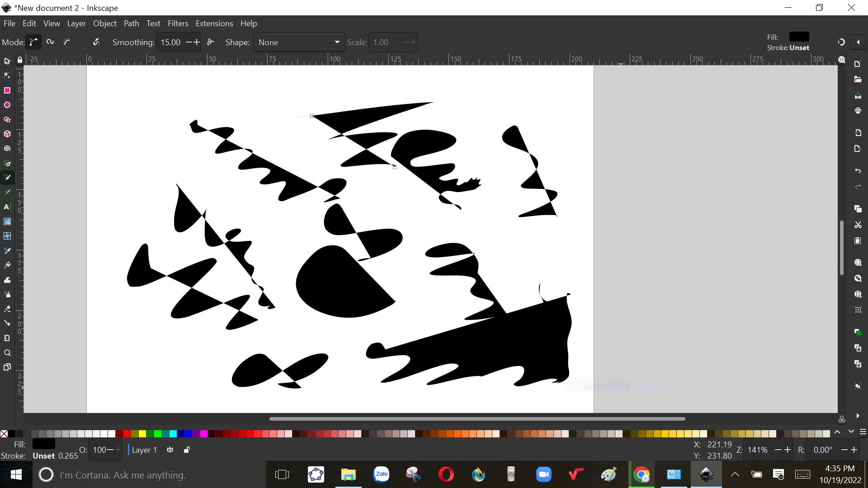Open the Extensions menu

(x=214, y=23)
